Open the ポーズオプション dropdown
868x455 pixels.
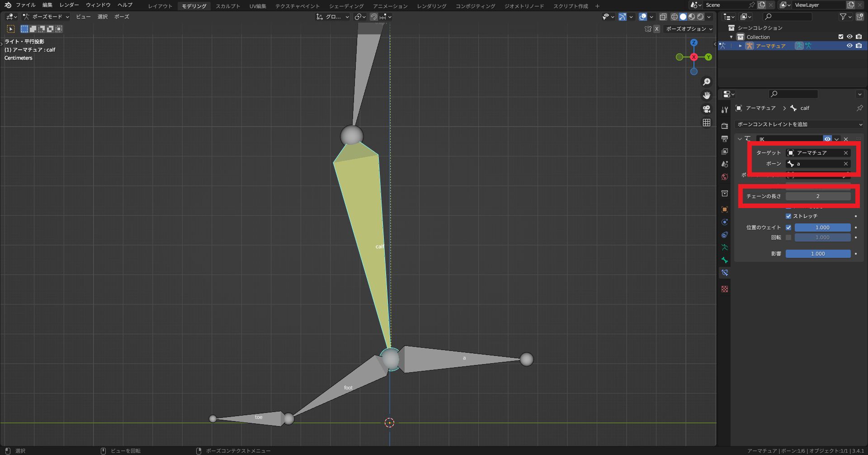pyautogui.click(x=688, y=29)
